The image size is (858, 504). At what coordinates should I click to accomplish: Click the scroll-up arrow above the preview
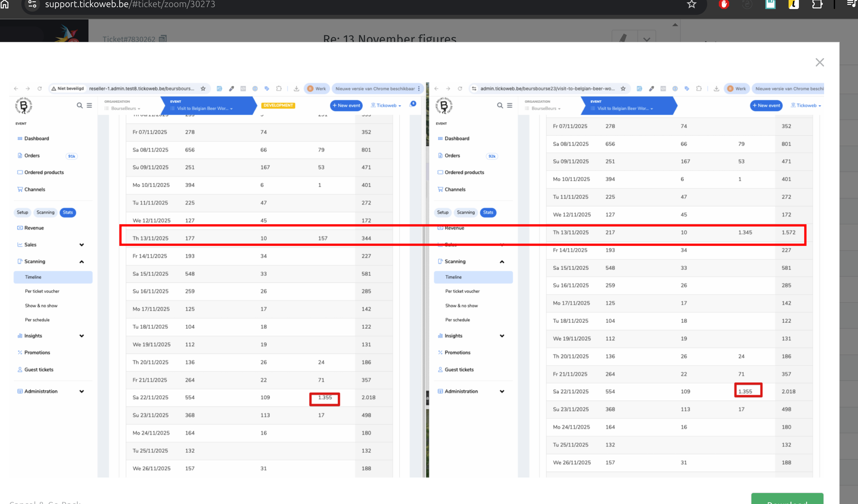[x=675, y=25]
